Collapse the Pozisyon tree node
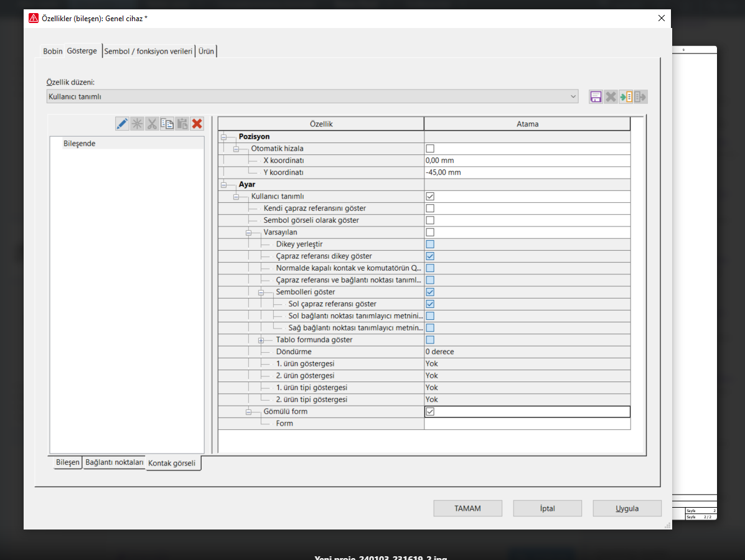This screenshot has width=745, height=560. [224, 138]
